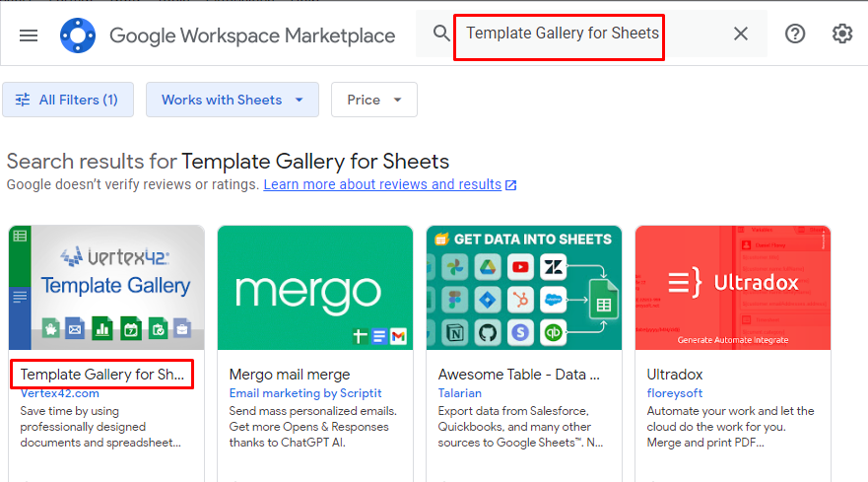
Task: Click Ultradox description about automating work
Action: click(730, 427)
